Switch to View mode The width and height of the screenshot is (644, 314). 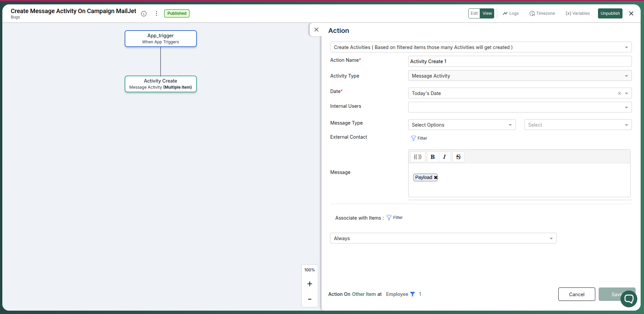487,13
